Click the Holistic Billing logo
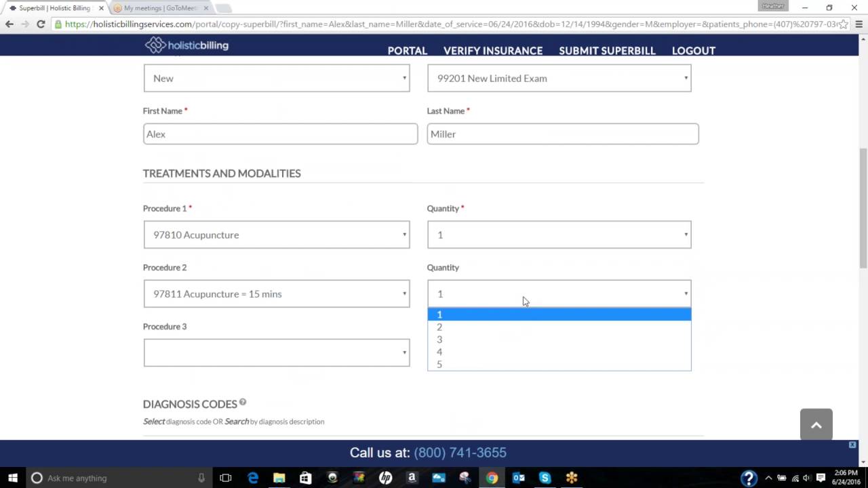 [x=186, y=45]
